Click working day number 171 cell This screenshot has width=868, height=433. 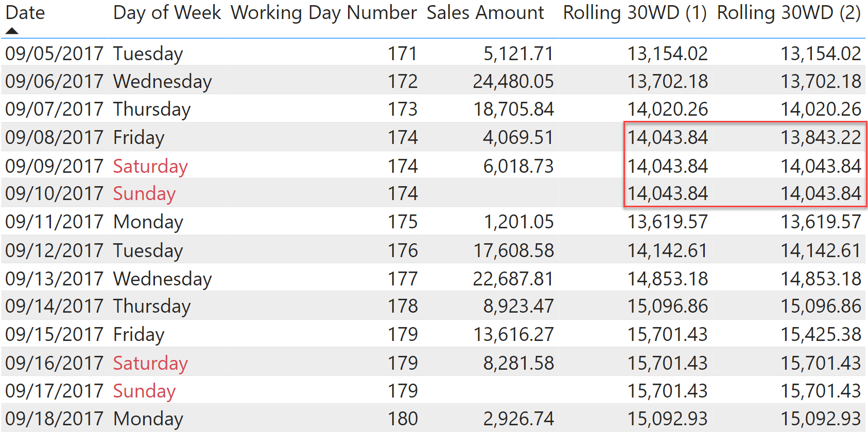click(403, 53)
